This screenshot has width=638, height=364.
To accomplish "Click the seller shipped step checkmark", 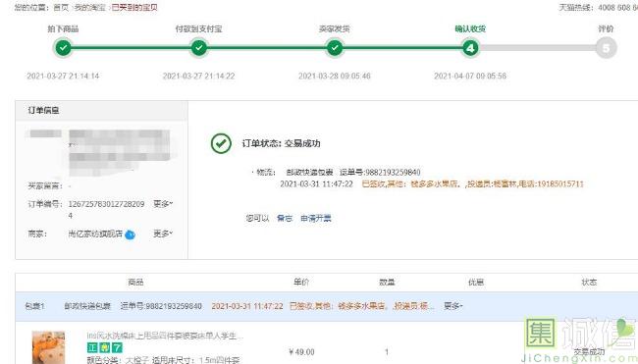I will [x=335, y=48].
